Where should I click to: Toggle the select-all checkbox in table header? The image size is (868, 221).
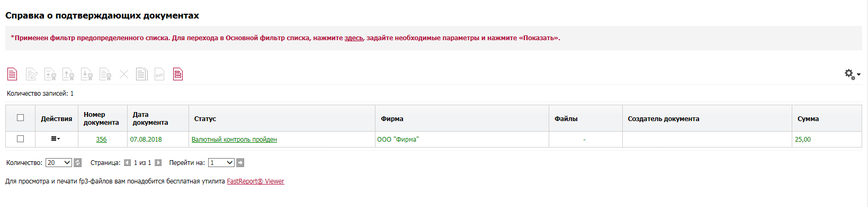pyautogui.click(x=20, y=118)
